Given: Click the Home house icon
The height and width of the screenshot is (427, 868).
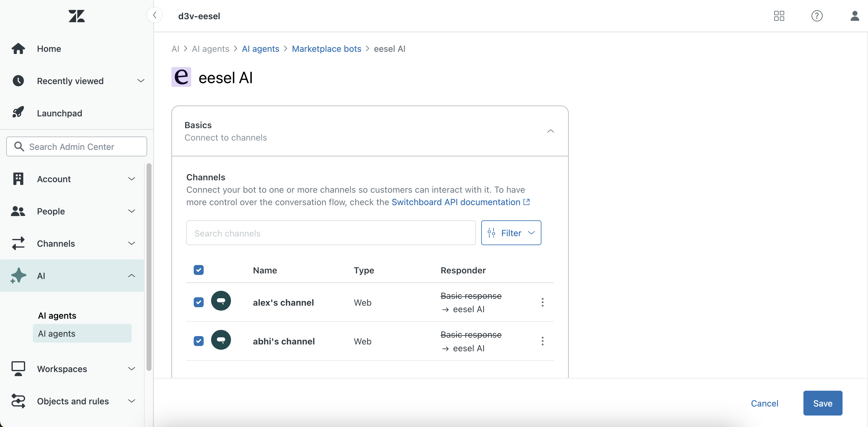Looking at the screenshot, I should pos(18,48).
